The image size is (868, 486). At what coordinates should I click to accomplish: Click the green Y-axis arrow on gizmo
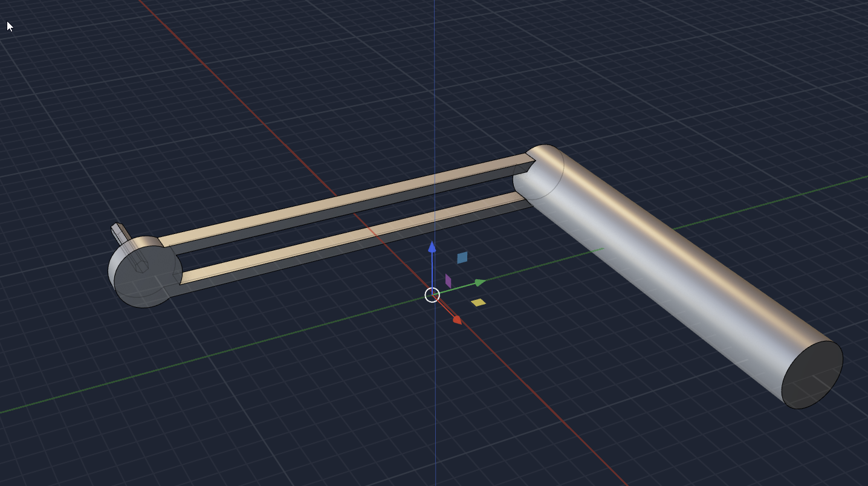480,282
